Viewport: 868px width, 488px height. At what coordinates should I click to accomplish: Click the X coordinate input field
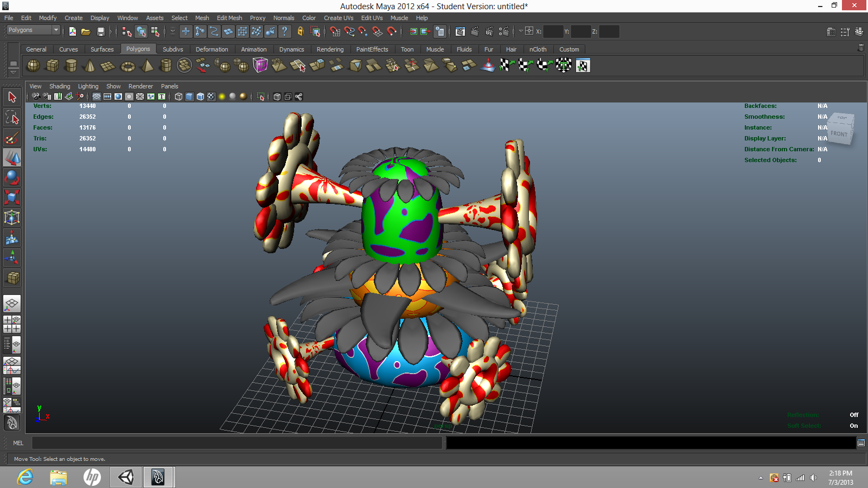click(x=553, y=31)
